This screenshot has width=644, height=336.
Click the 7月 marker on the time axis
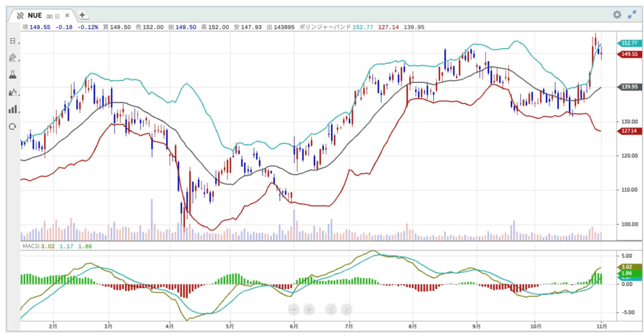click(348, 326)
